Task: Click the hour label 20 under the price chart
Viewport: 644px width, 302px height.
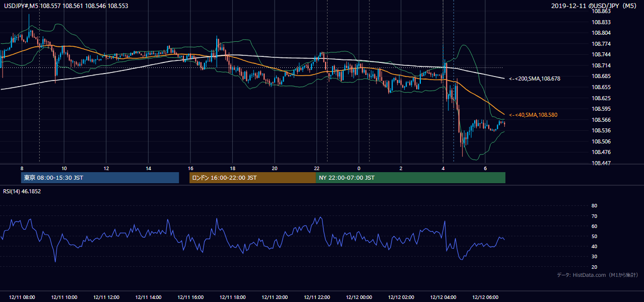Action: point(275,168)
